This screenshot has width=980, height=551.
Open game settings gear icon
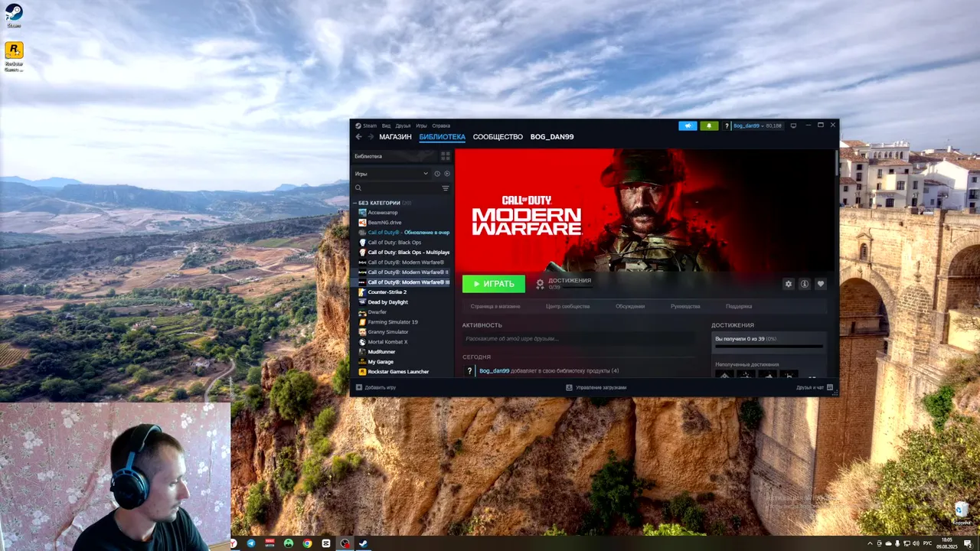click(789, 284)
